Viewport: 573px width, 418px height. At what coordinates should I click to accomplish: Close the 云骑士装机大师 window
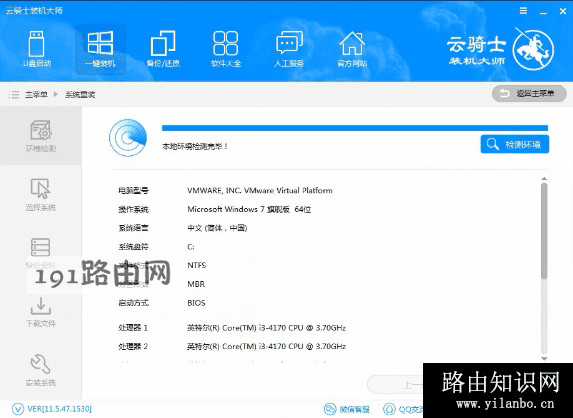(x=563, y=11)
